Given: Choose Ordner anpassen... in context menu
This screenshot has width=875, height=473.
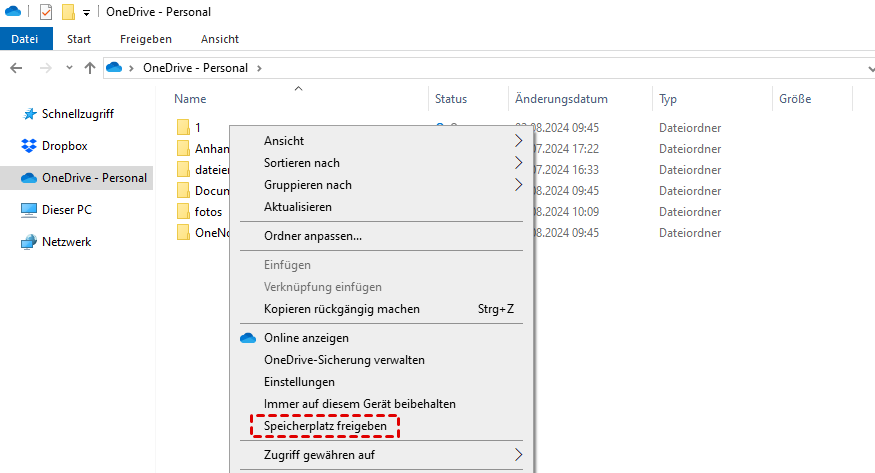Looking at the screenshot, I should coord(382,236).
